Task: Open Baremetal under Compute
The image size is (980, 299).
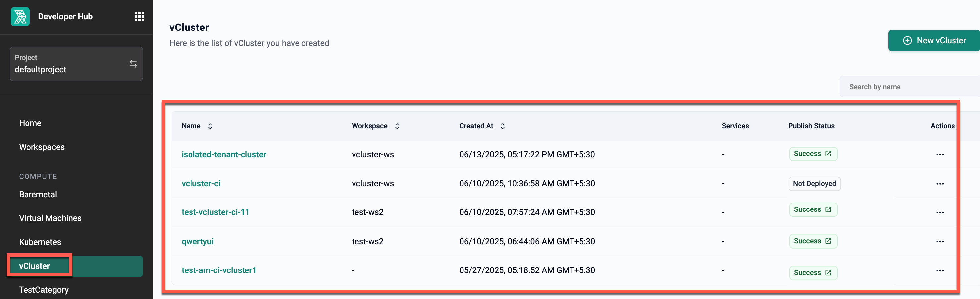Action: [38, 194]
